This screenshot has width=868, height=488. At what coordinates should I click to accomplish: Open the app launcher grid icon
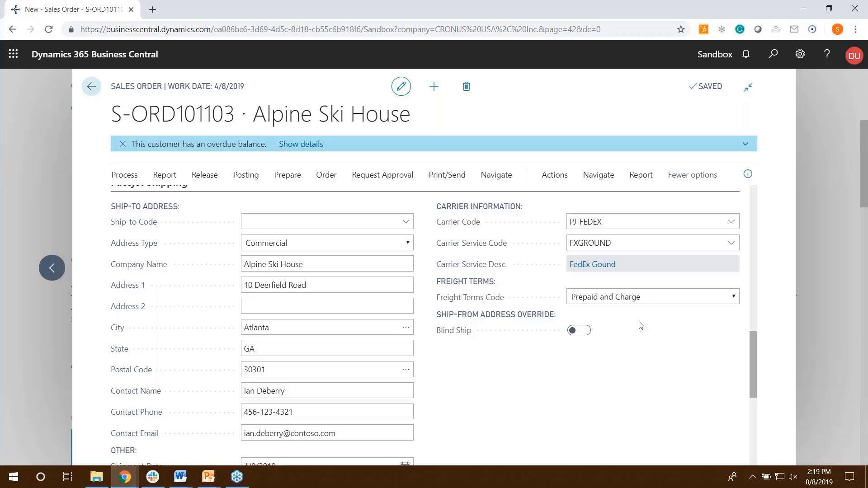13,54
